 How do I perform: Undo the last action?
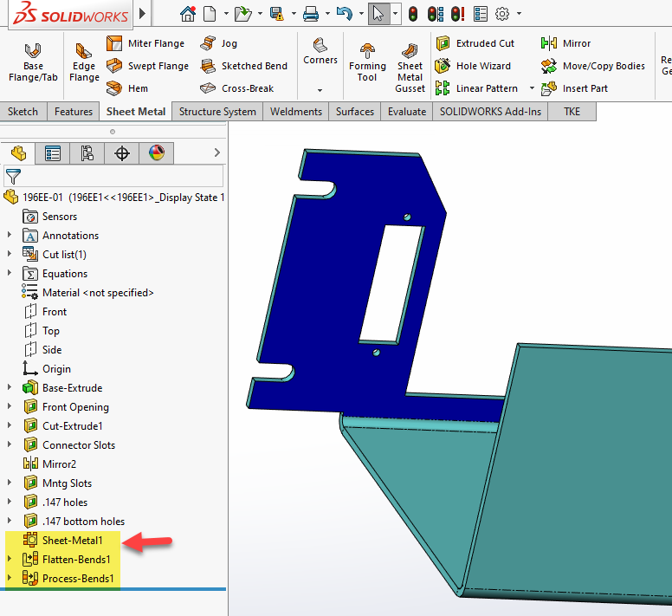coord(344,14)
